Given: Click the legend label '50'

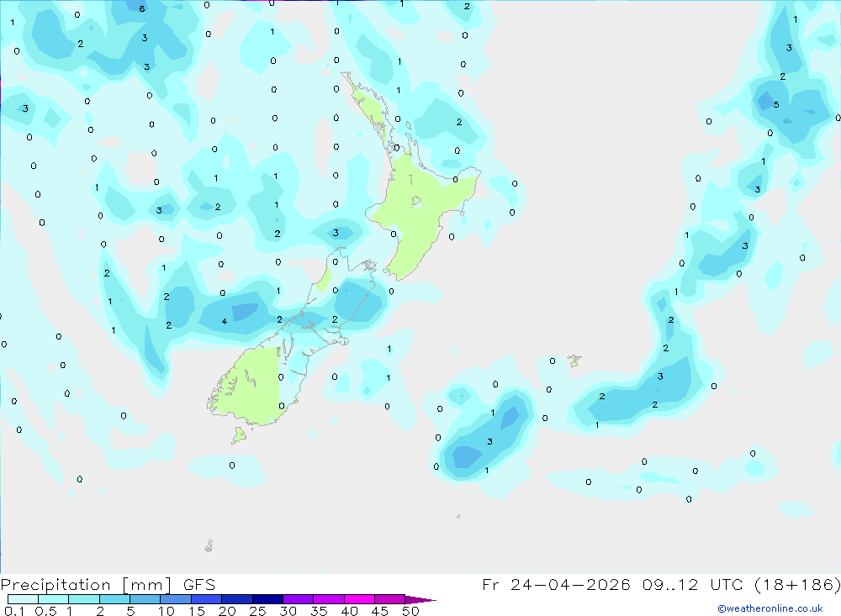Looking at the screenshot, I should pyautogui.click(x=411, y=611).
